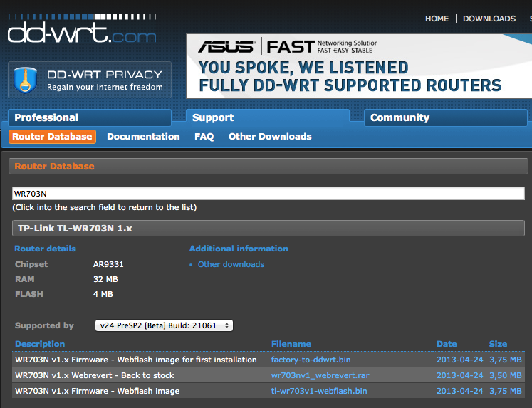Viewport: 532px width, 408px height.
Task: Download factory-to-ddwrt.bin
Action: [311, 360]
